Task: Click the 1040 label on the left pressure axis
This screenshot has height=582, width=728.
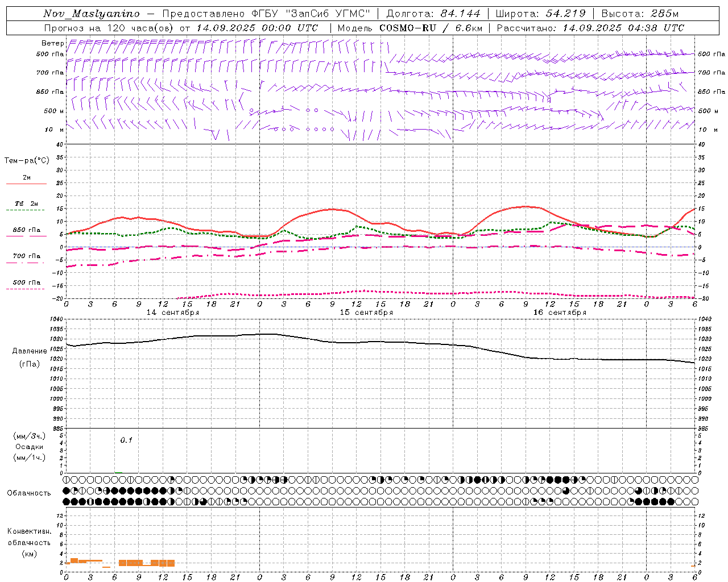Action: coord(57,319)
